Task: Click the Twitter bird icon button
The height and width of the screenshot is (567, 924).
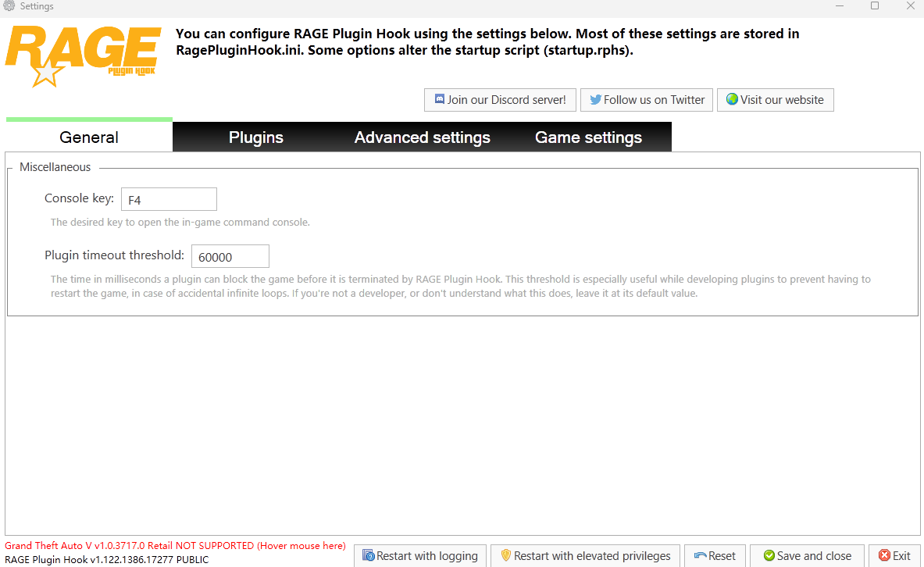Action: (595, 100)
